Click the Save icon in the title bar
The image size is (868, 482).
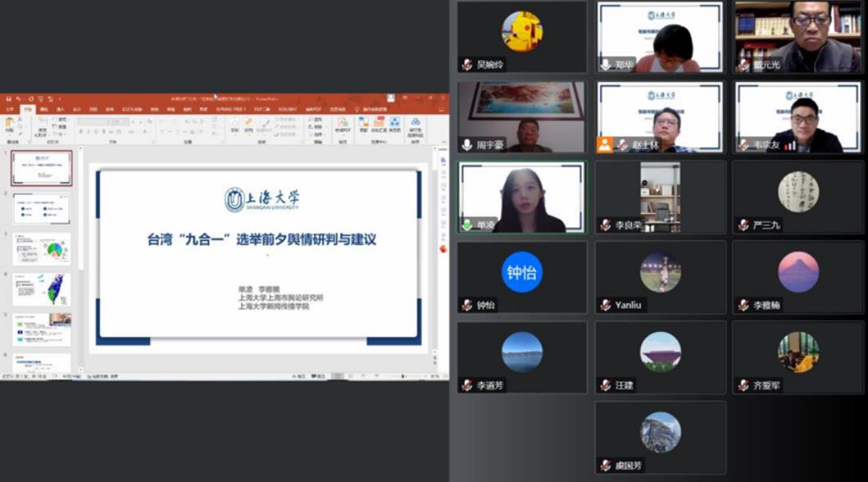9,99
